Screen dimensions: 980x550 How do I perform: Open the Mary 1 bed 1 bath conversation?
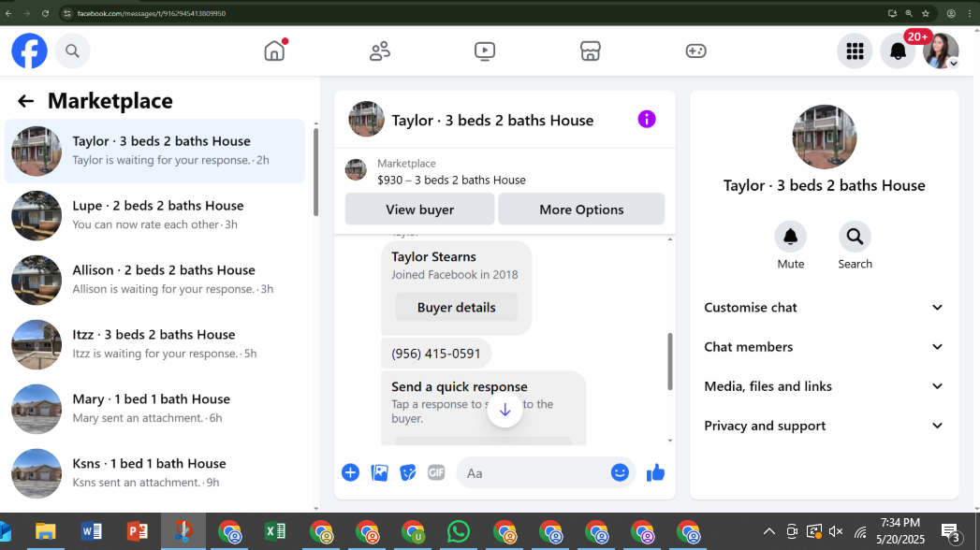point(155,408)
